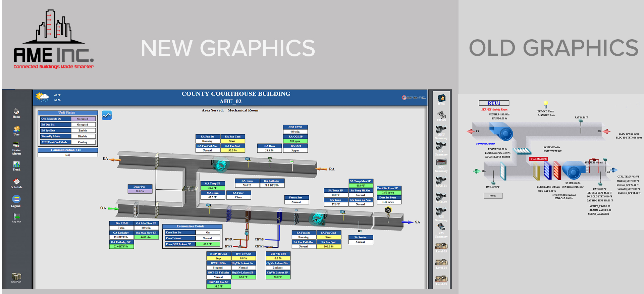This screenshot has height=294, width=644.
Task: Show the Legend panel icon
Action: click(16, 199)
